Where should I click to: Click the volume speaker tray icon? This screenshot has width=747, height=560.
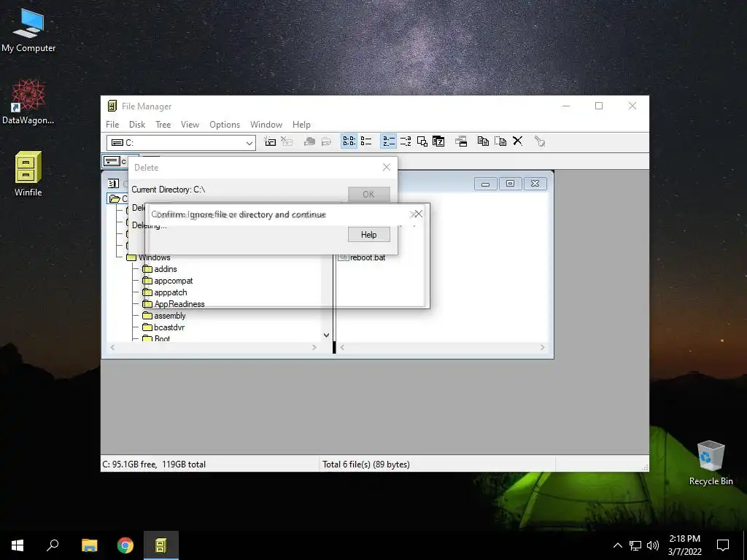click(x=652, y=545)
